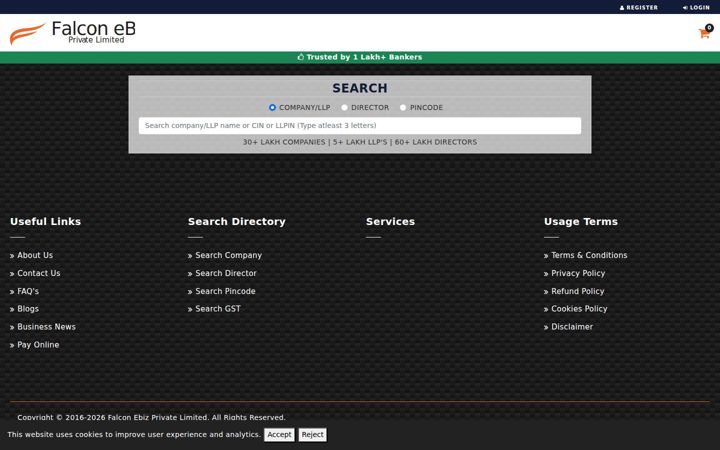Open Business News link

(x=46, y=327)
